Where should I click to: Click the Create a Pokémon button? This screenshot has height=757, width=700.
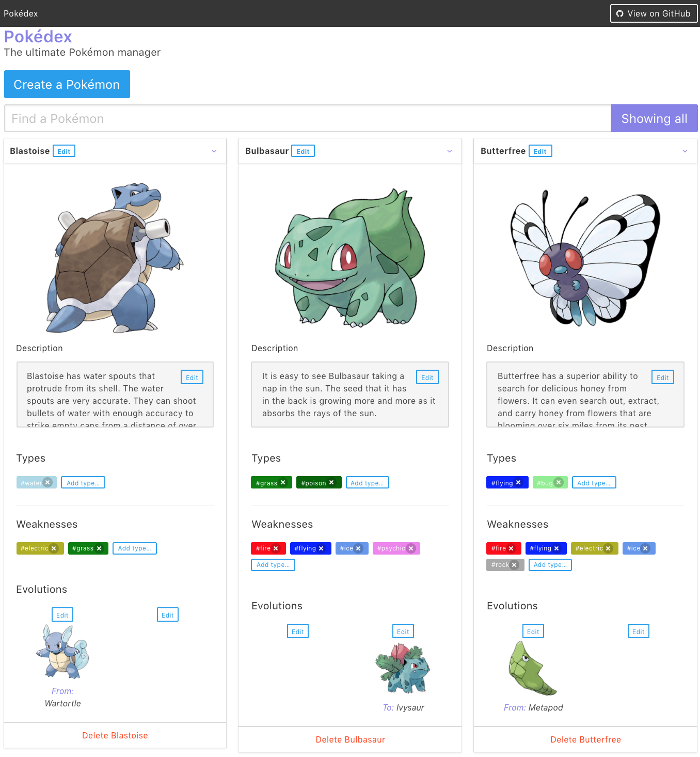pos(67,84)
